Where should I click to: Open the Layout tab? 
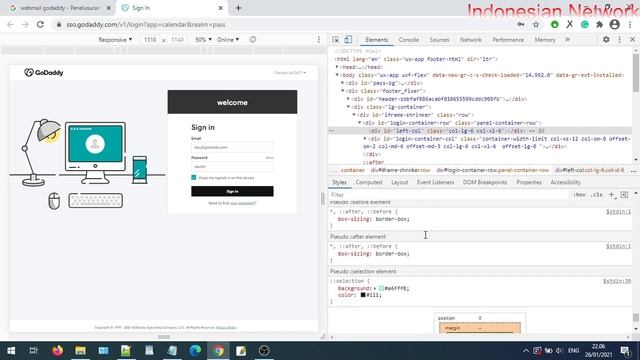pos(400,182)
